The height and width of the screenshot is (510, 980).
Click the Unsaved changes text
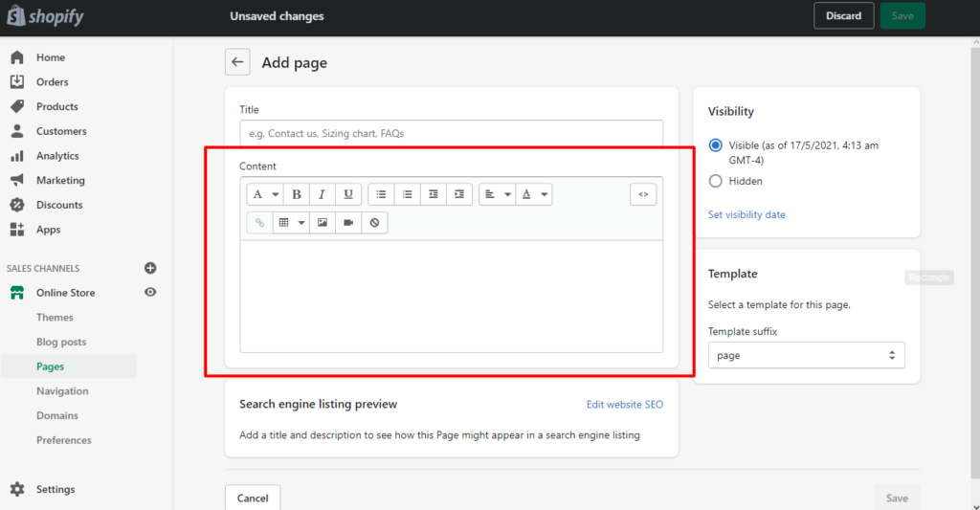(x=277, y=16)
